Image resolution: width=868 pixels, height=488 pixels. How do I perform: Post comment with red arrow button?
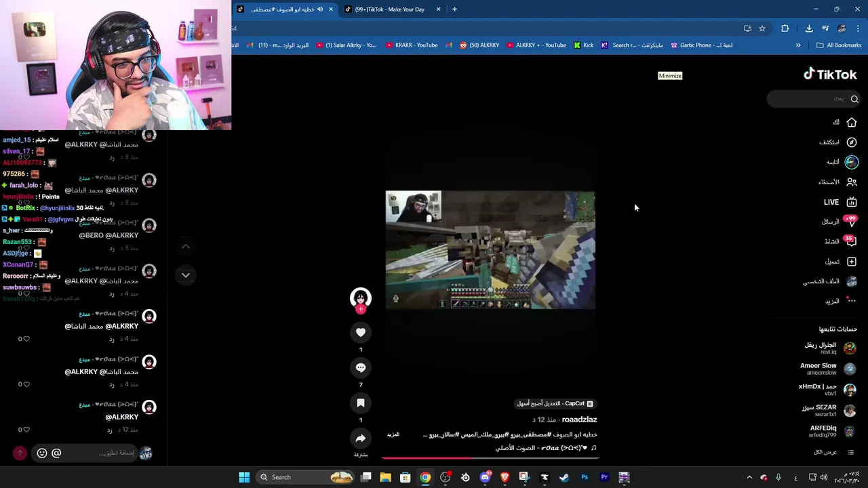pyautogui.click(x=20, y=453)
